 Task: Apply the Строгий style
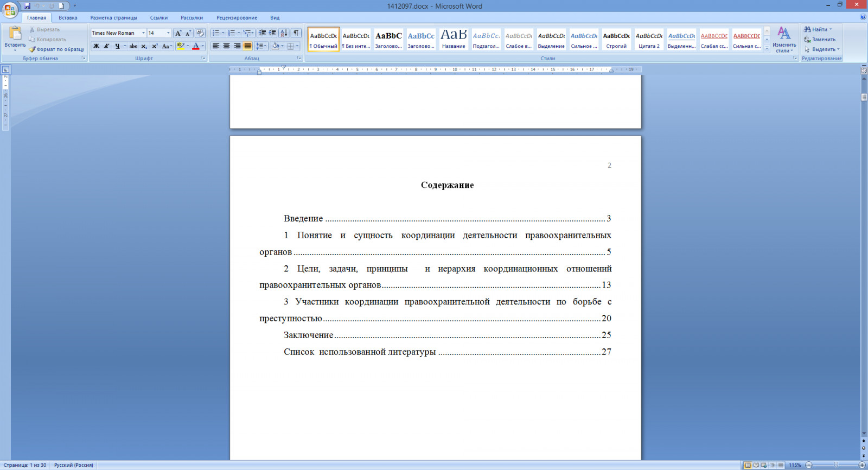616,40
